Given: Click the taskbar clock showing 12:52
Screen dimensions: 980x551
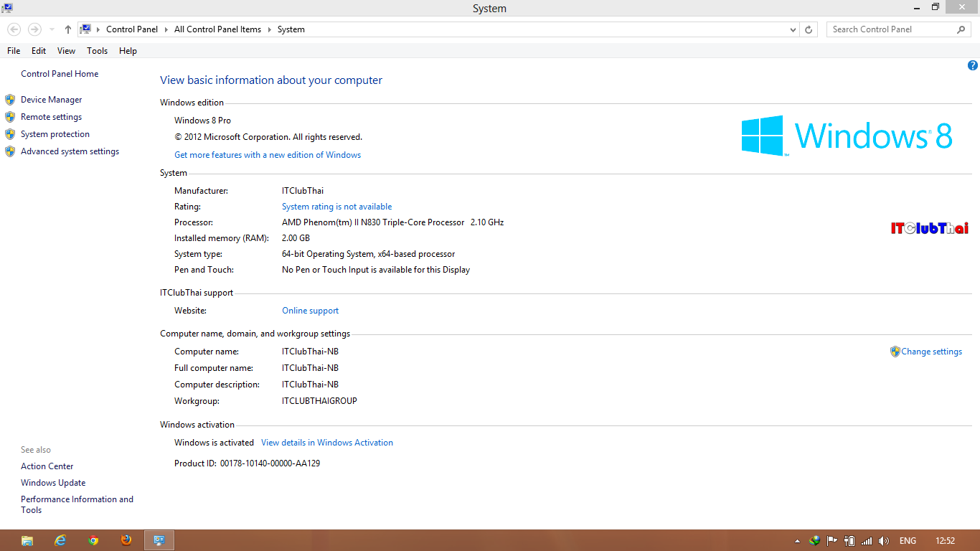Looking at the screenshot, I should tap(946, 541).
